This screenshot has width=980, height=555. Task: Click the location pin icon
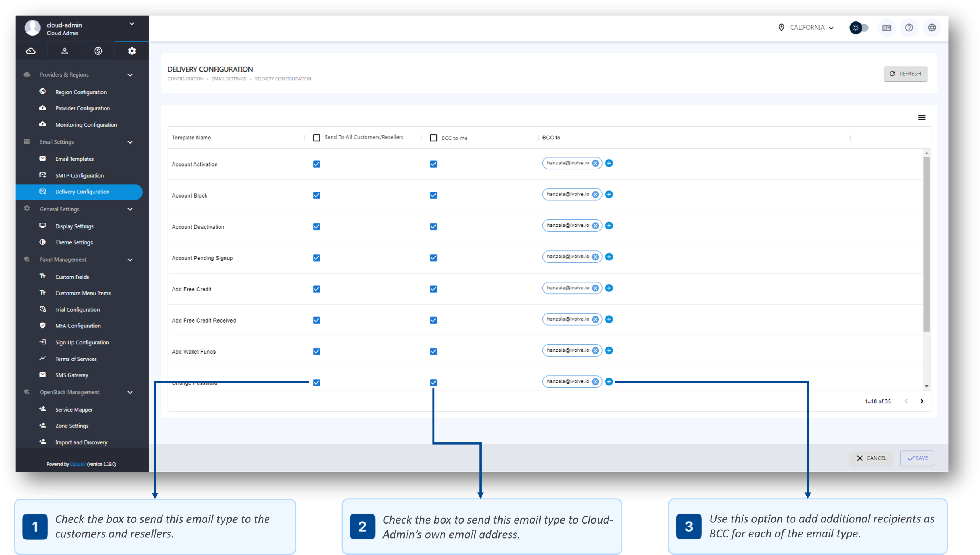pyautogui.click(x=781, y=28)
